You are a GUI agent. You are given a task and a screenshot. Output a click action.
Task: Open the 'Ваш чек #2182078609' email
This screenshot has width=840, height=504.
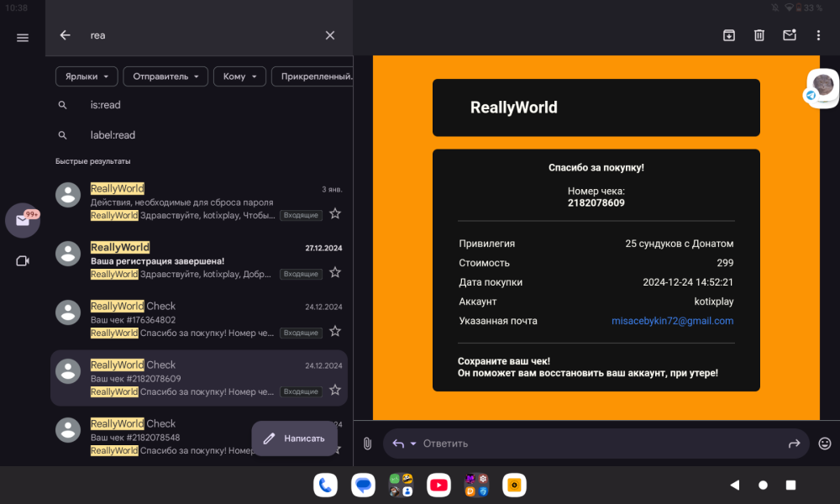(199, 378)
